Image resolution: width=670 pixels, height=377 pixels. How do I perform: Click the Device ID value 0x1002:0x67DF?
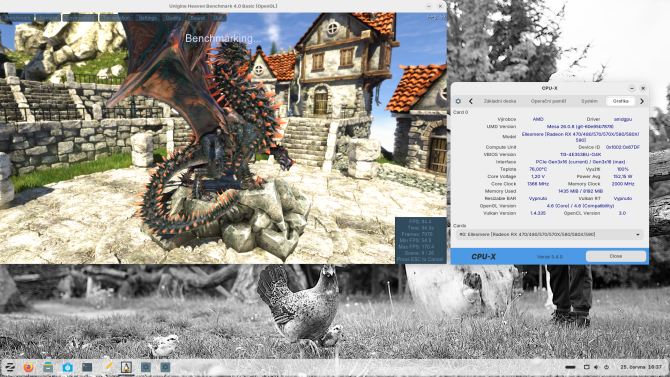pyautogui.click(x=623, y=147)
